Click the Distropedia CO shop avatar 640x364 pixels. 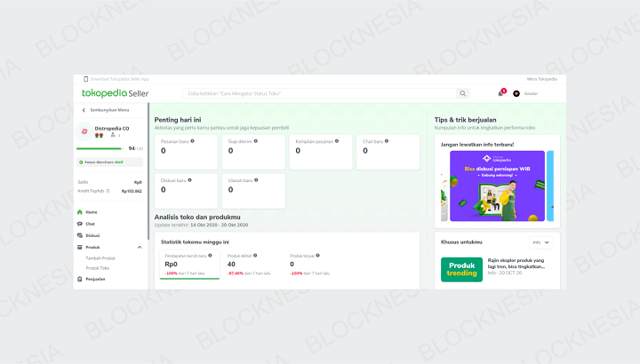tap(84, 131)
